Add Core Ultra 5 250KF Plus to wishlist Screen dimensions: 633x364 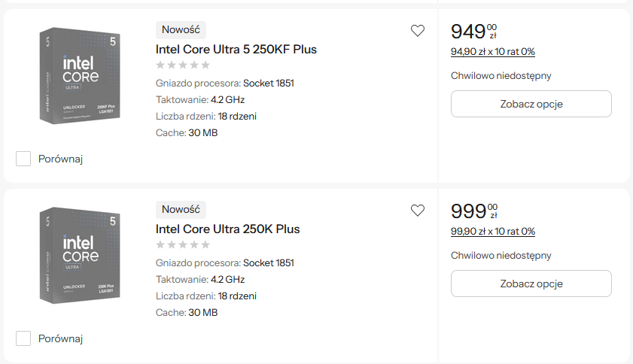point(418,31)
